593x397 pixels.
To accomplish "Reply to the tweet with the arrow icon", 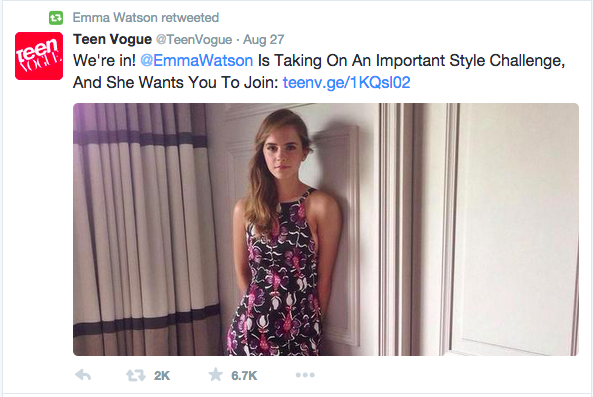I will [x=83, y=375].
